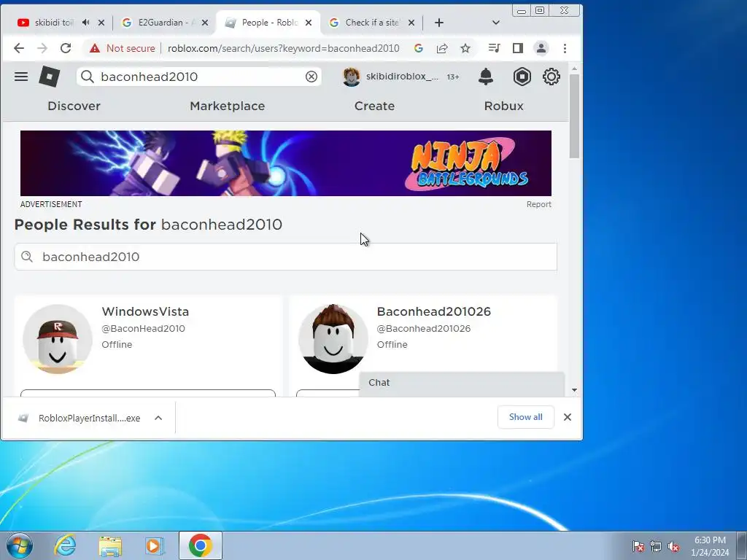Share this page from address bar

[442, 48]
